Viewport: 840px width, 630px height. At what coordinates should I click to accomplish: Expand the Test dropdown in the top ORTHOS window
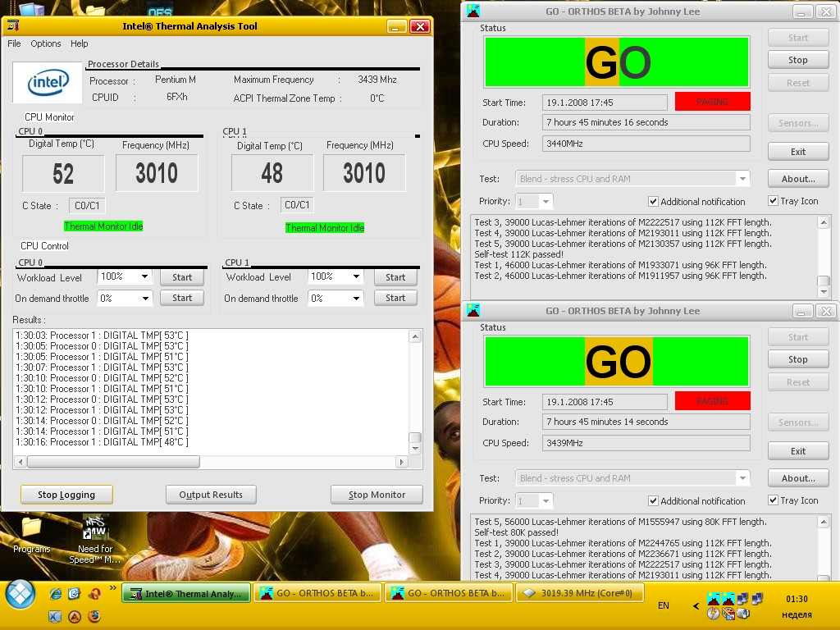[742, 178]
